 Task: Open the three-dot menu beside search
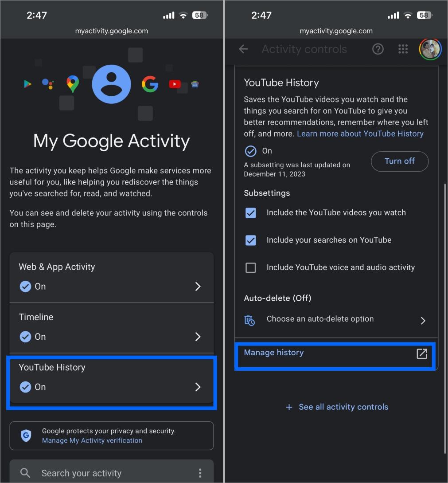200,473
